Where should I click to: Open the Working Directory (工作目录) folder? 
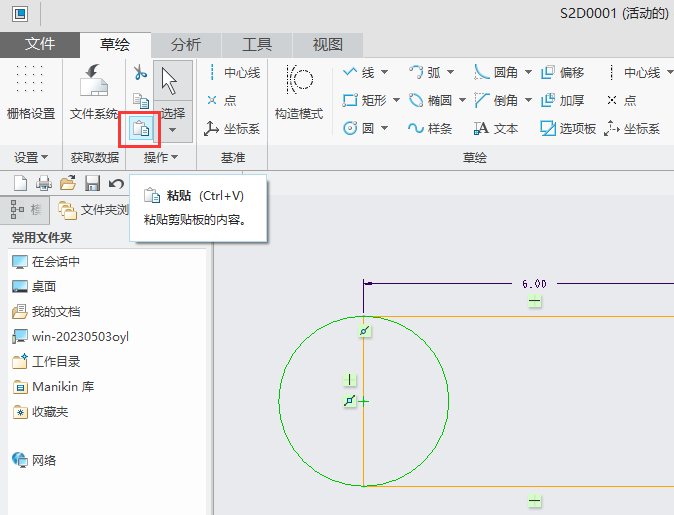tap(46, 362)
